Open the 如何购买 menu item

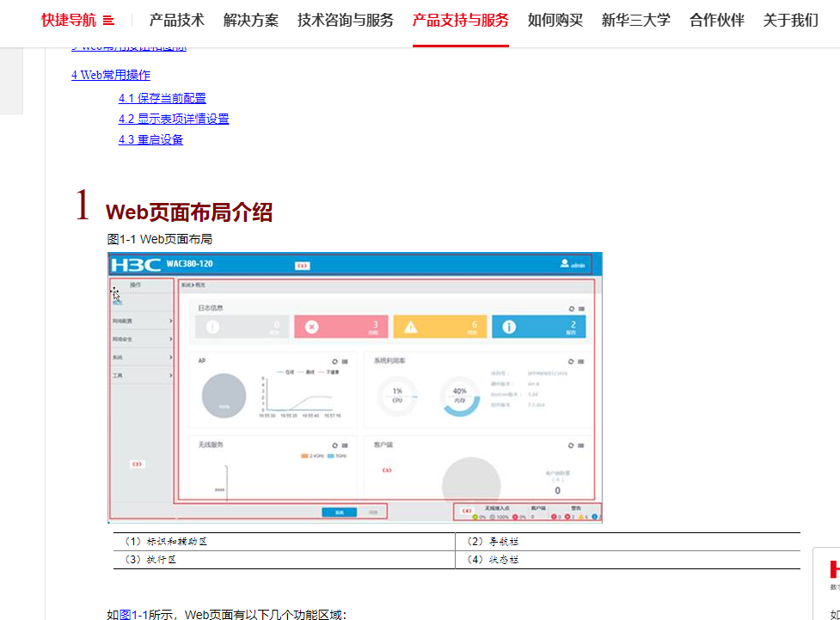pyautogui.click(x=555, y=21)
